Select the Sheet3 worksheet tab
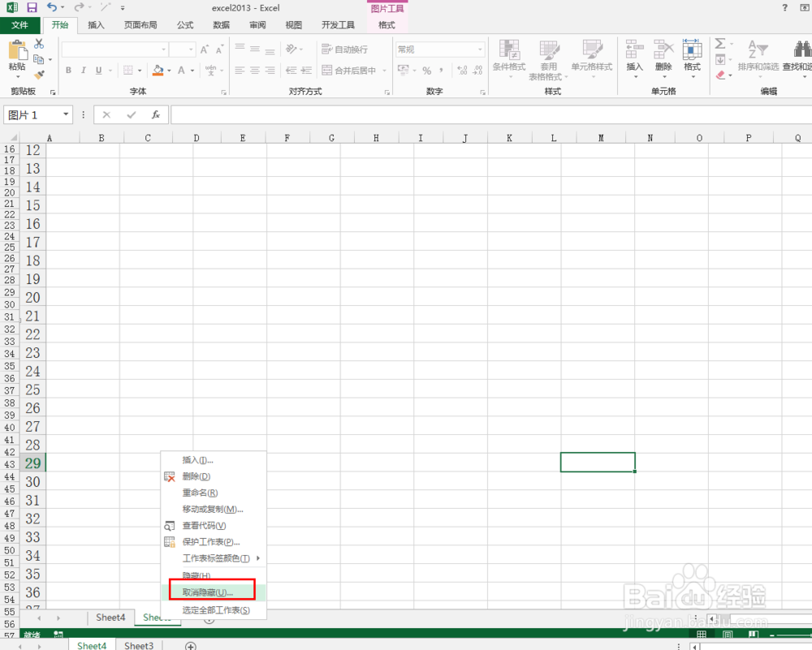The height and width of the screenshot is (650, 812). coord(138,645)
